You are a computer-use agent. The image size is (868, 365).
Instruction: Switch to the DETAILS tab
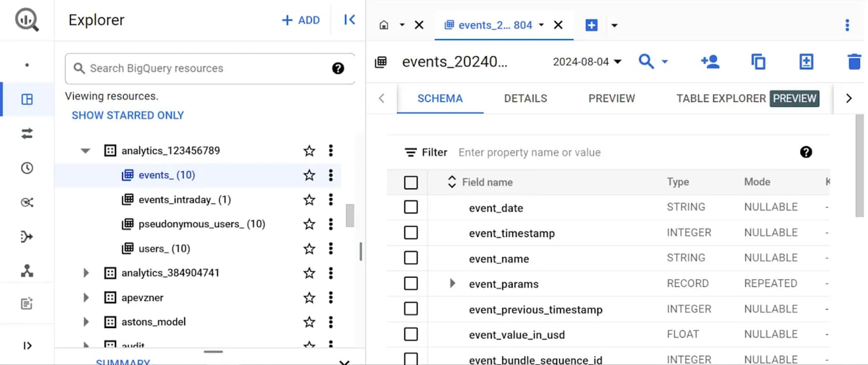[x=526, y=99]
